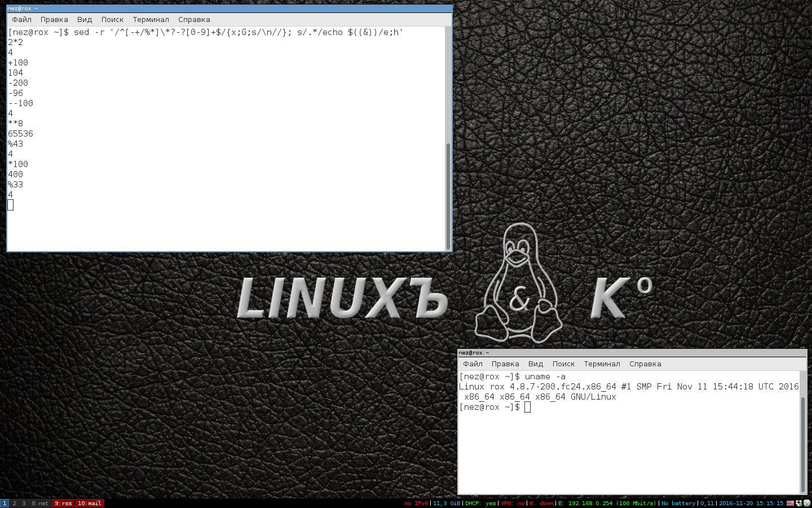812x508 pixels.
Task: Click the "**8" input line
Action: [15, 124]
